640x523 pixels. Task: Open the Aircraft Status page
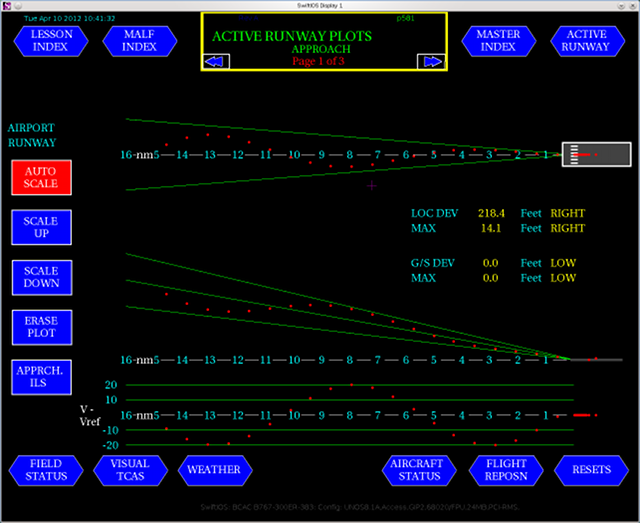(419, 470)
